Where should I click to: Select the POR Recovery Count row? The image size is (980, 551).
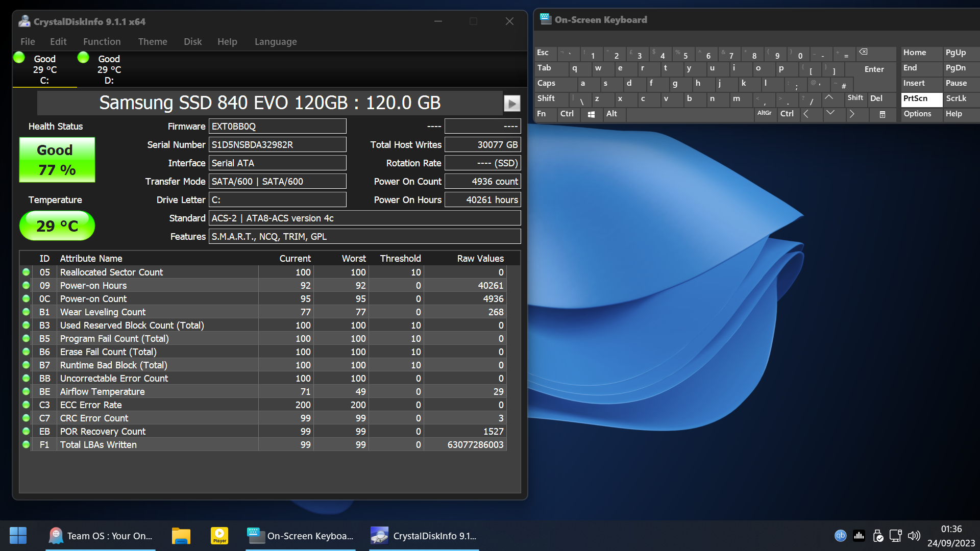[x=263, y=432]
